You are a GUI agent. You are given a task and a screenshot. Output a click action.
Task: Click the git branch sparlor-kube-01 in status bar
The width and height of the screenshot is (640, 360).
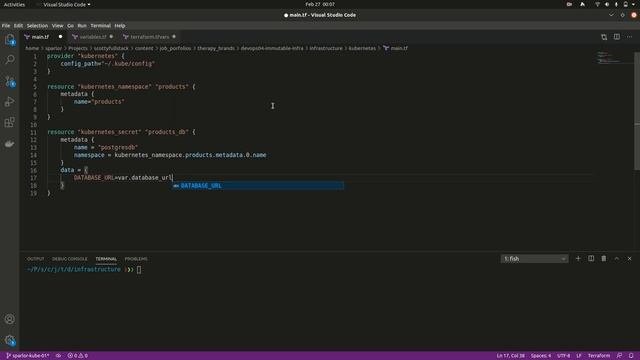click(x=27, y=356)
